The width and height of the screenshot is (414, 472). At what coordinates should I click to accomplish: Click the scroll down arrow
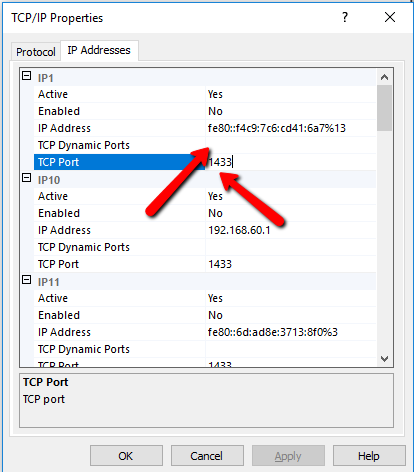[384, 359]
